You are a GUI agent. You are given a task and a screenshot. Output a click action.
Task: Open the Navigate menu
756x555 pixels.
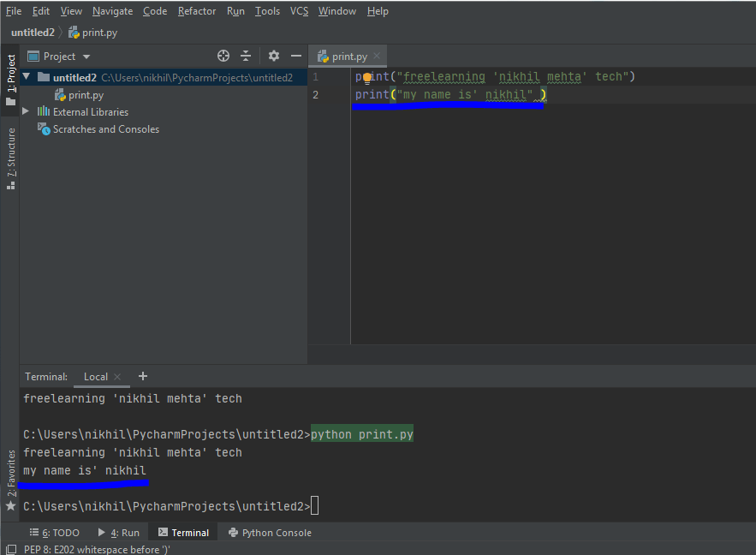tap(112, 11)
